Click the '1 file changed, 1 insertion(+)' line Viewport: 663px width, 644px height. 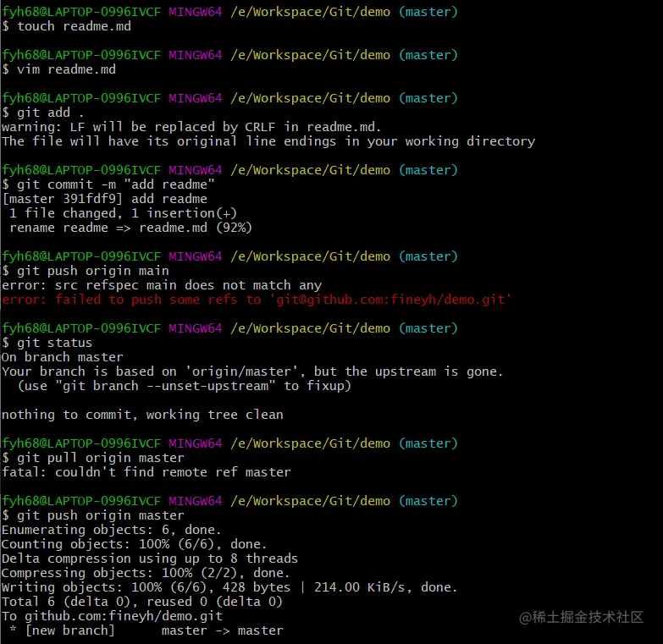(x=123, y=213)
